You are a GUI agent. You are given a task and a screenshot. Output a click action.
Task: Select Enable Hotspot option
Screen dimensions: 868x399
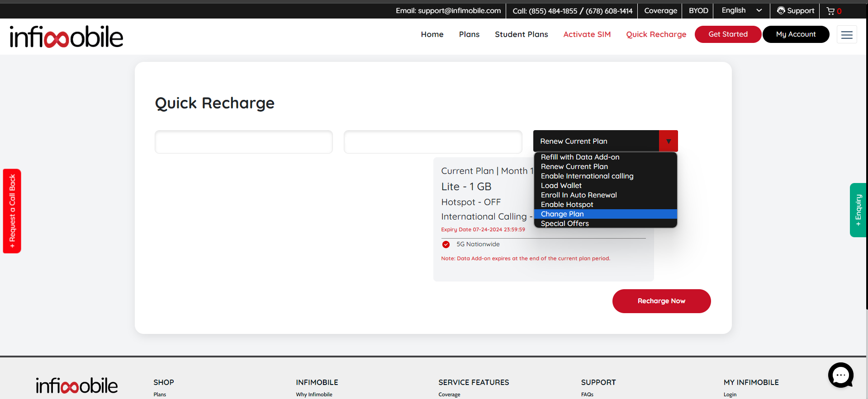(605, 205)
